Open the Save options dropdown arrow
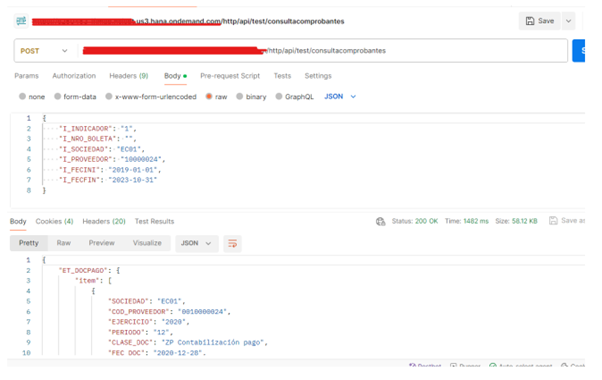The height and width of the screenshot is (380, 602). pos(569,21)
